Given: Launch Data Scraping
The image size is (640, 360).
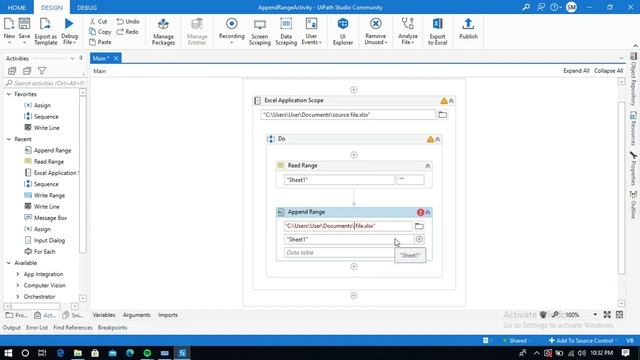Looking at the screenshot, I should [286, 31].
